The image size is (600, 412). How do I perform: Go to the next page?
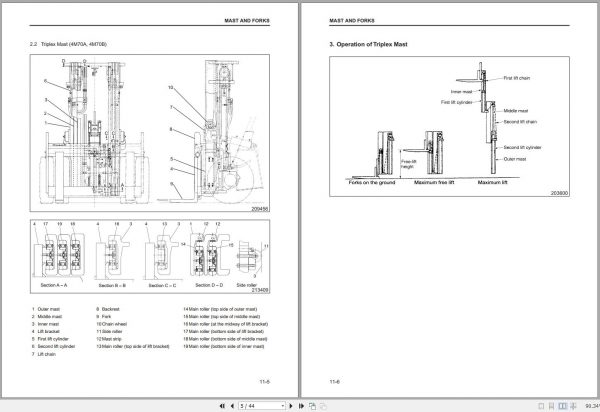point(291,406)
